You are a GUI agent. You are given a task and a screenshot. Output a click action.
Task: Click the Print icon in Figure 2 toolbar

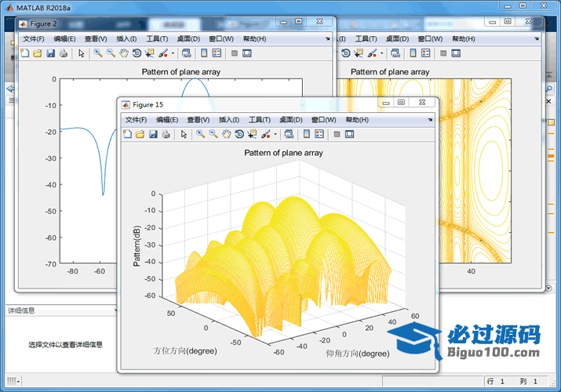coord(63,53)
